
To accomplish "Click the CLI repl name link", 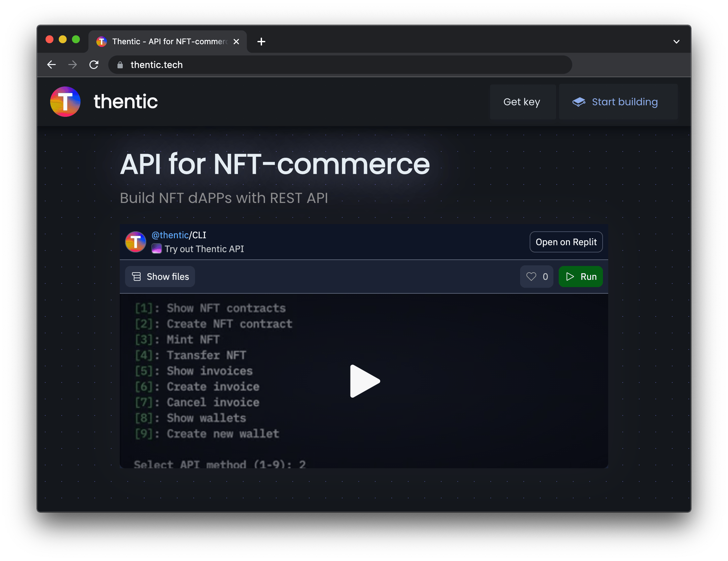I will coord(199,235).
